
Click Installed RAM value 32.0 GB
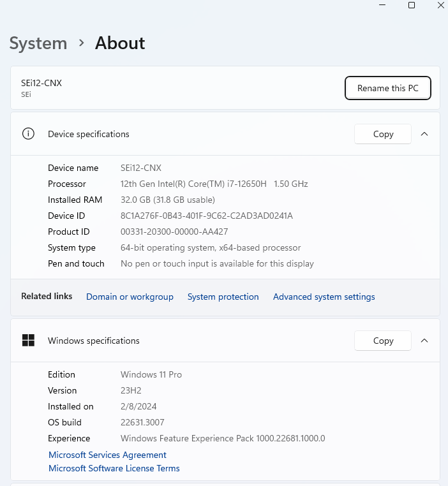(167, 200)
